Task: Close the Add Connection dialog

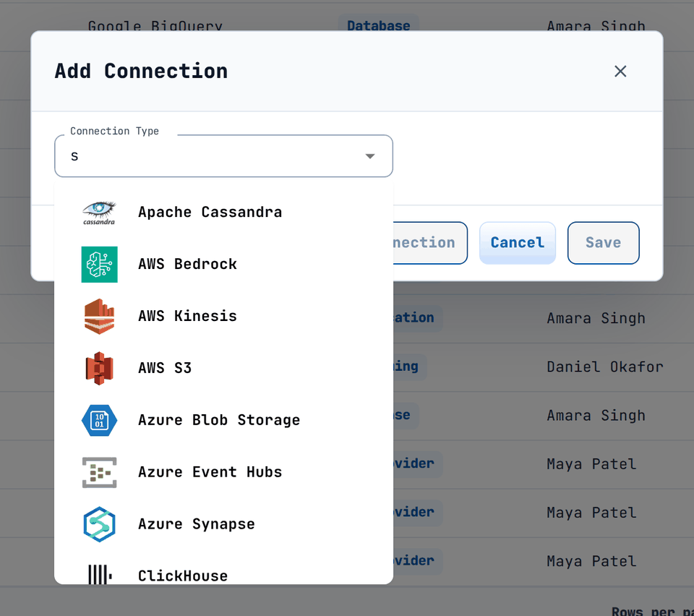Action: 620,72
